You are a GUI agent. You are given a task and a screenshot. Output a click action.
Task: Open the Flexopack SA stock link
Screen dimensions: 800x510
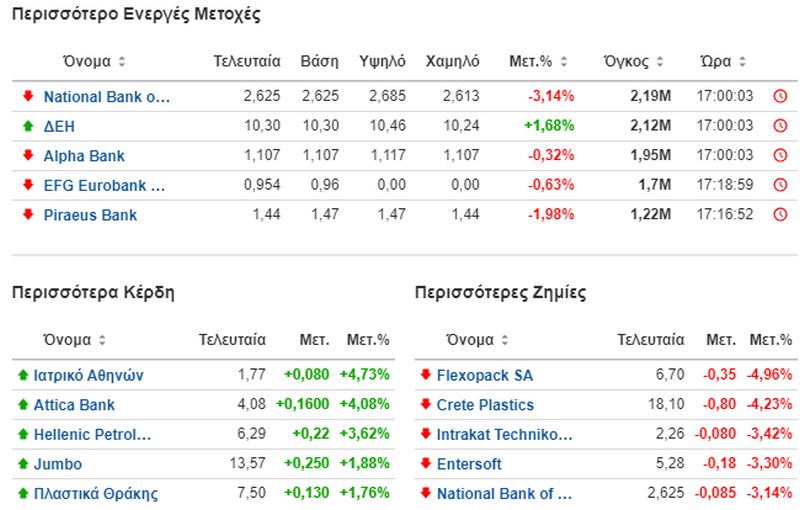tap(485, 375)
